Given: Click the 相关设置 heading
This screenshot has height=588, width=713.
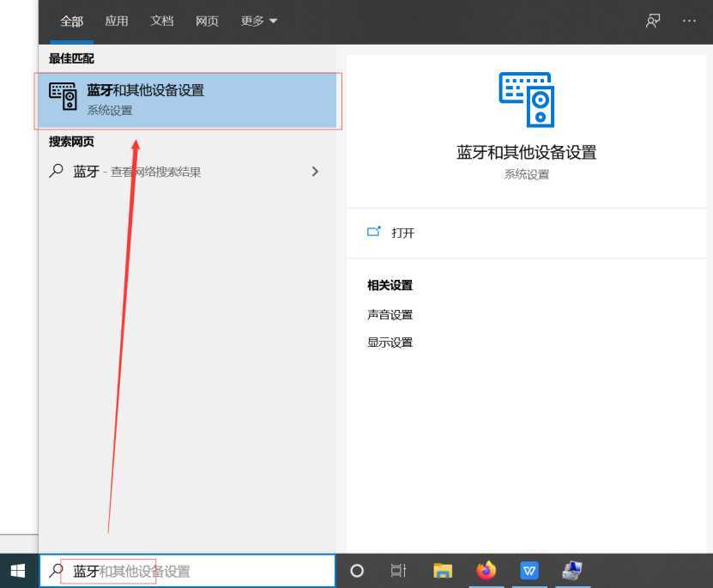Looking at the screenshot, I should coord(390,286).
